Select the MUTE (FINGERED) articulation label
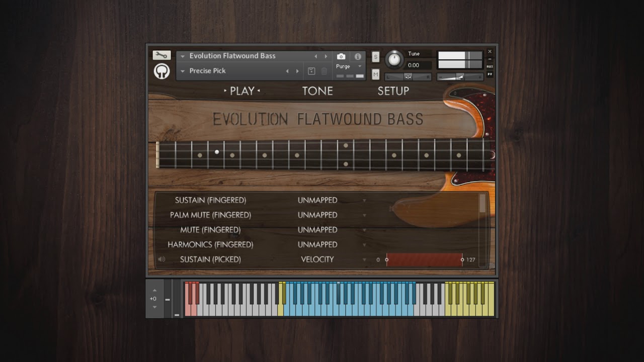 (x=210, y=230)
